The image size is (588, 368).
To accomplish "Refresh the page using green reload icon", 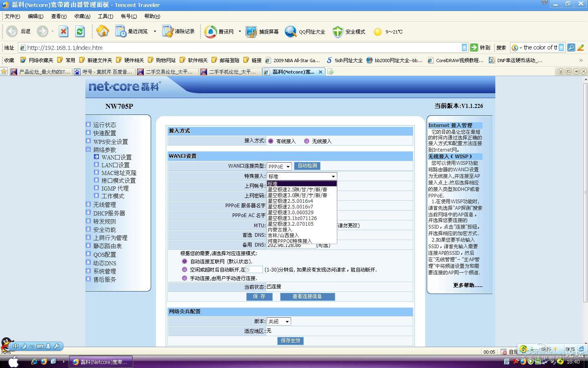I will [80, 31].
